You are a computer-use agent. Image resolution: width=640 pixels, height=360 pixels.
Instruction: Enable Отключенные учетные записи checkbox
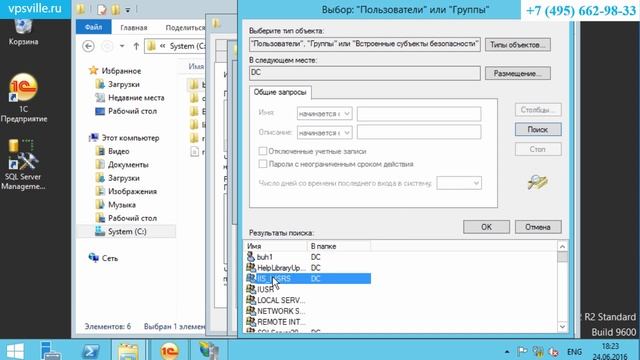coord(263,151)
